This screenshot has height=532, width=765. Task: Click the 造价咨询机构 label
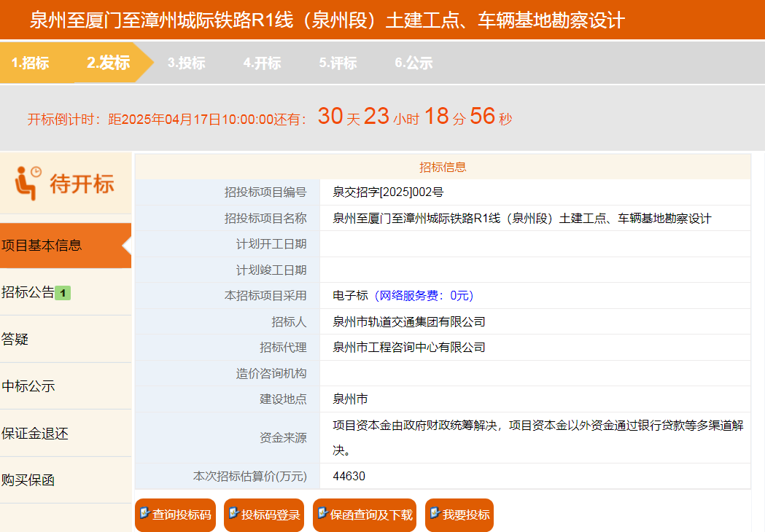tap(271, 374)
